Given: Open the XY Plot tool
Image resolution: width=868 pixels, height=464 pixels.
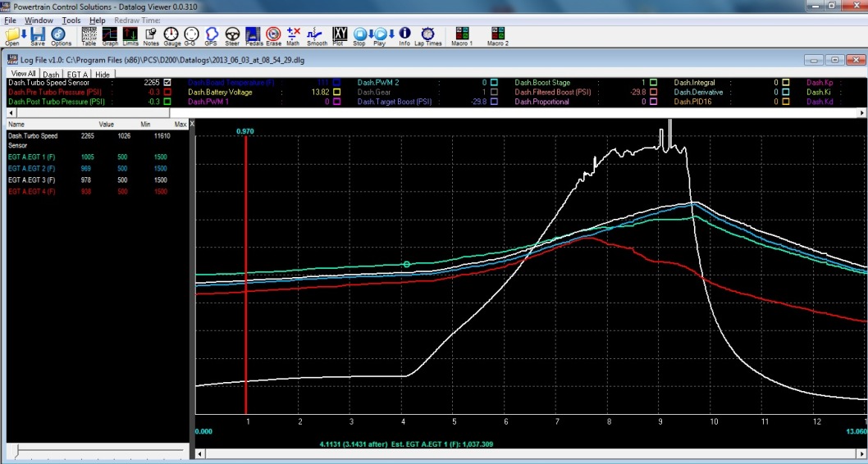Looking at the screenshot, I should (339, 35).
